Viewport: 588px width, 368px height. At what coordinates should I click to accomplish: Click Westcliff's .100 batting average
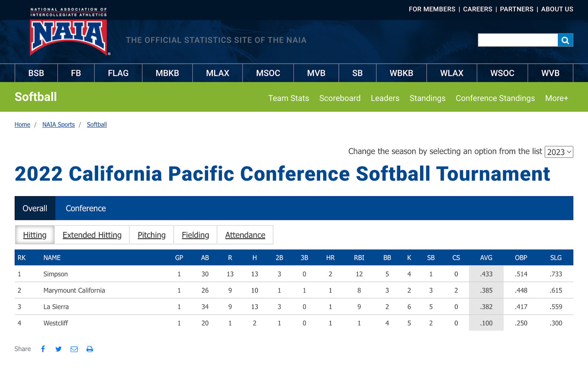coord(486,323)
